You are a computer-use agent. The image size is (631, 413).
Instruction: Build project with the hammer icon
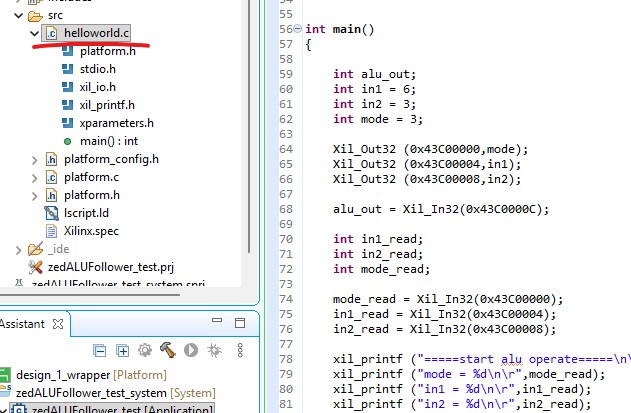click(167, 350)
